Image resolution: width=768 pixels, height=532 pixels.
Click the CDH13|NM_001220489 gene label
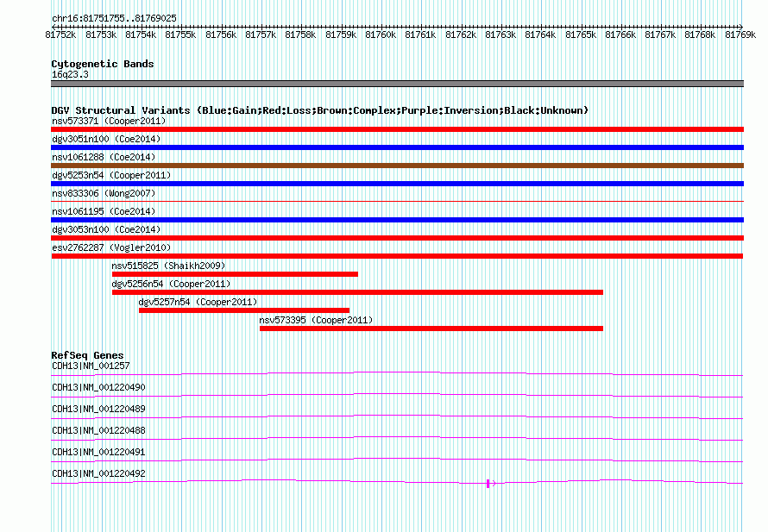coord(98,410)
